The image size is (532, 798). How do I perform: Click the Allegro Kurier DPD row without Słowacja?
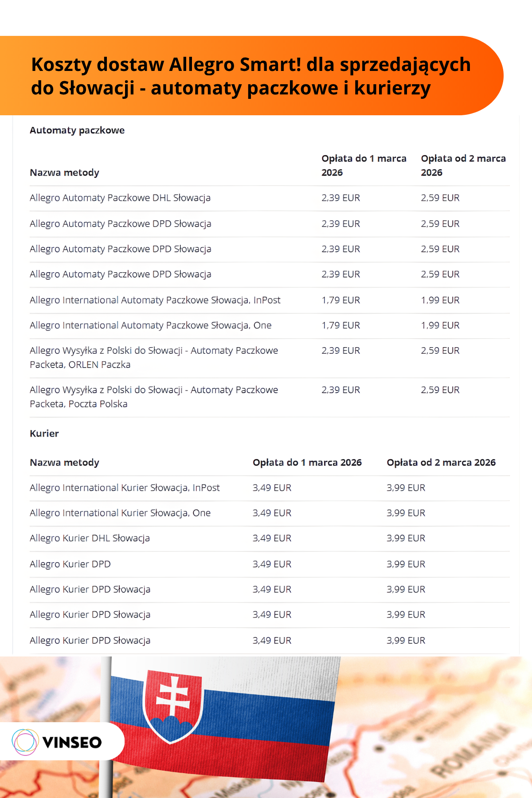[x=70, y=564]
